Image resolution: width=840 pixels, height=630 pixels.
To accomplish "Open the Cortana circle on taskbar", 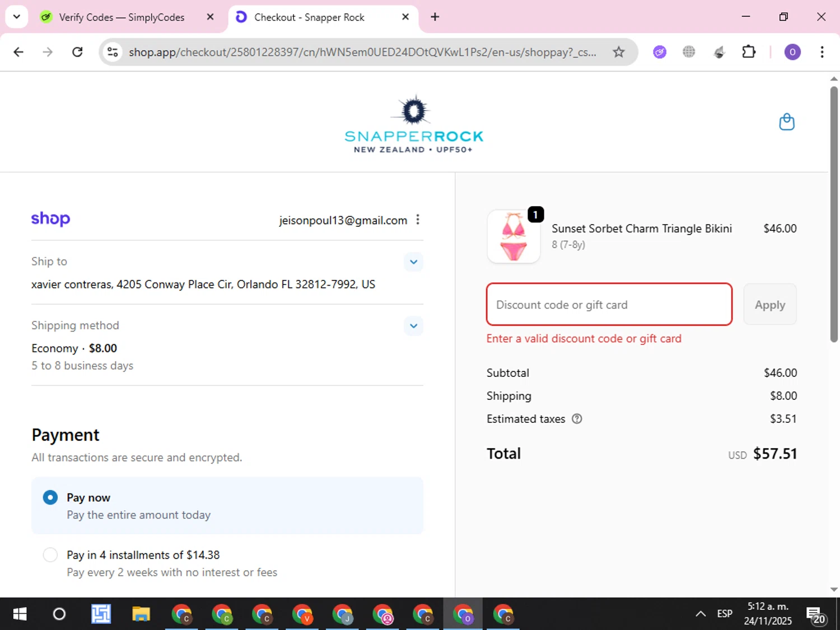I will [59, 614].
